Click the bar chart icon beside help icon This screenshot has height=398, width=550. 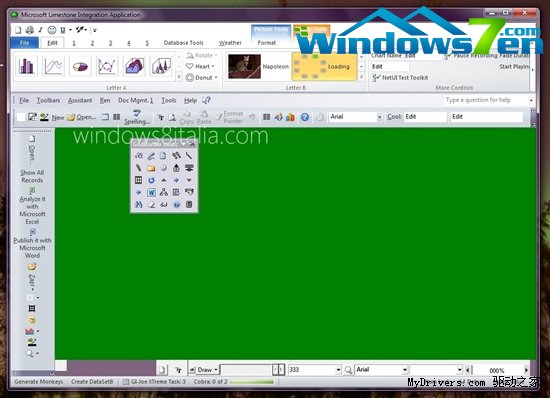pos(290,117)
